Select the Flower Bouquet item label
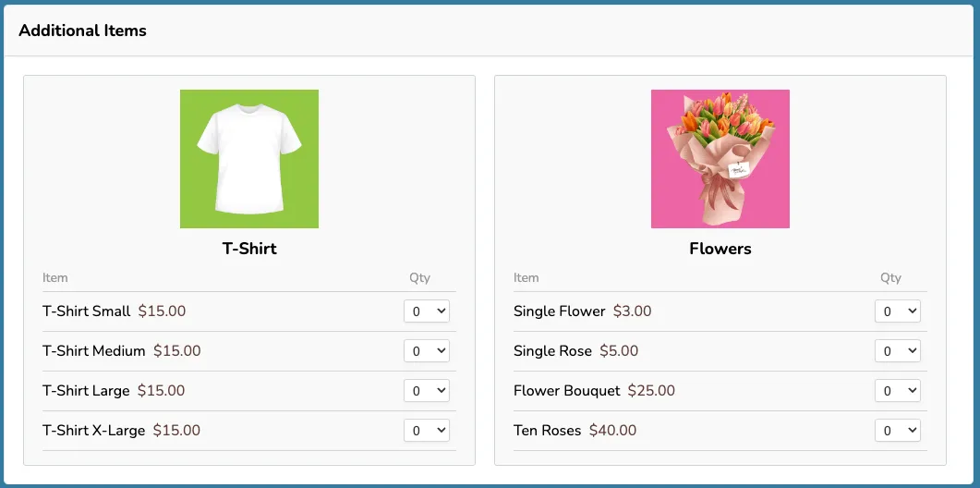 (567, 391)
